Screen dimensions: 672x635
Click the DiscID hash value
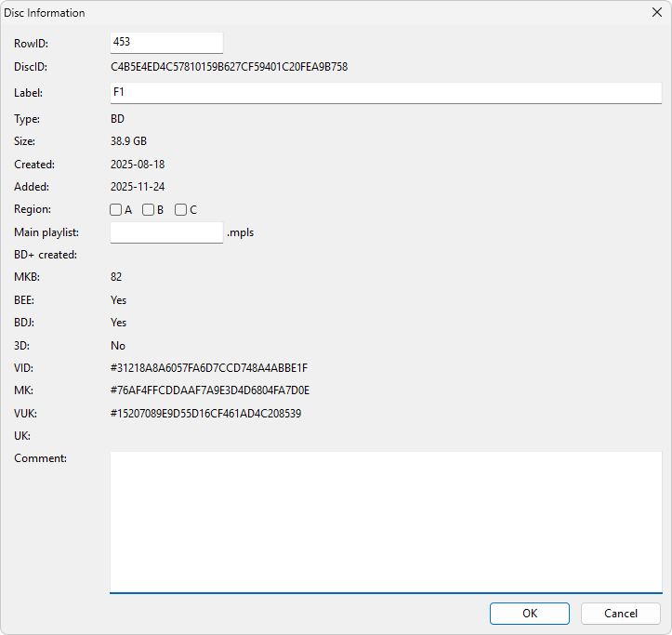[x=229, y=67]
